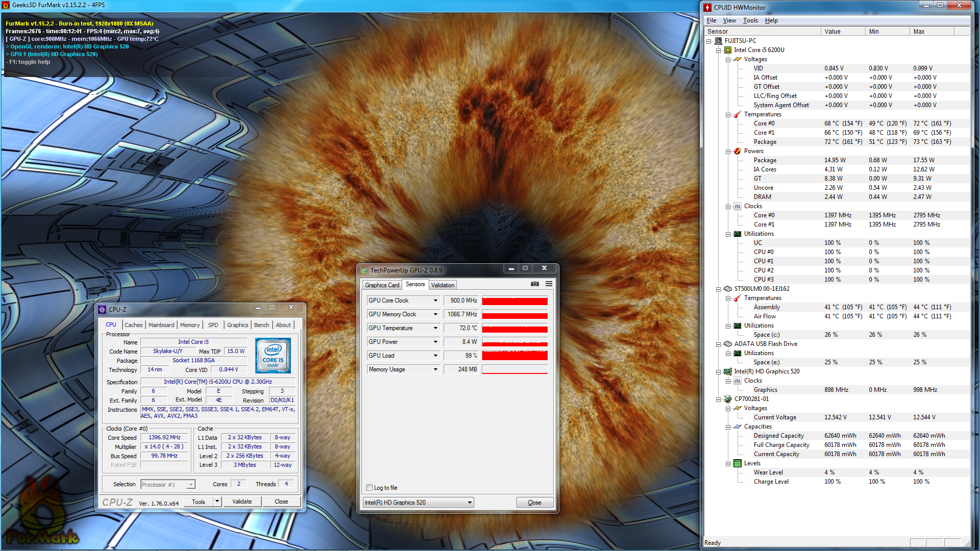Screen dimensions: 980x551
Task: Click the CPU Voltages lightning icon
Action: tap(738, 59)
